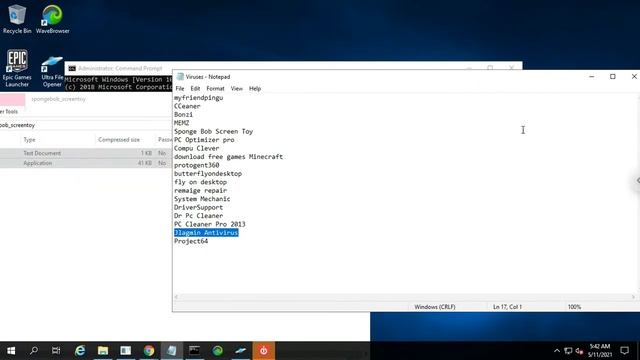Switch to Notepad taskbar button

tap(172, 351)
